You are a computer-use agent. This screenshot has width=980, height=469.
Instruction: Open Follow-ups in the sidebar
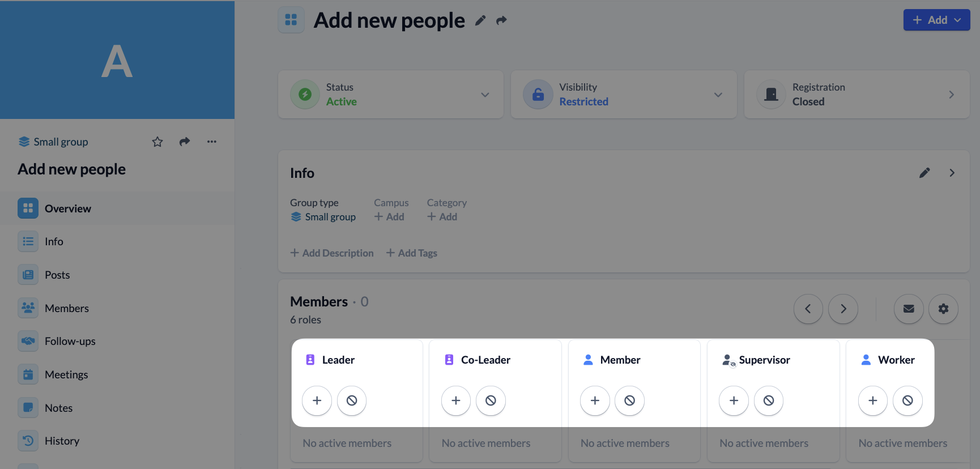[x=70, y=341]
